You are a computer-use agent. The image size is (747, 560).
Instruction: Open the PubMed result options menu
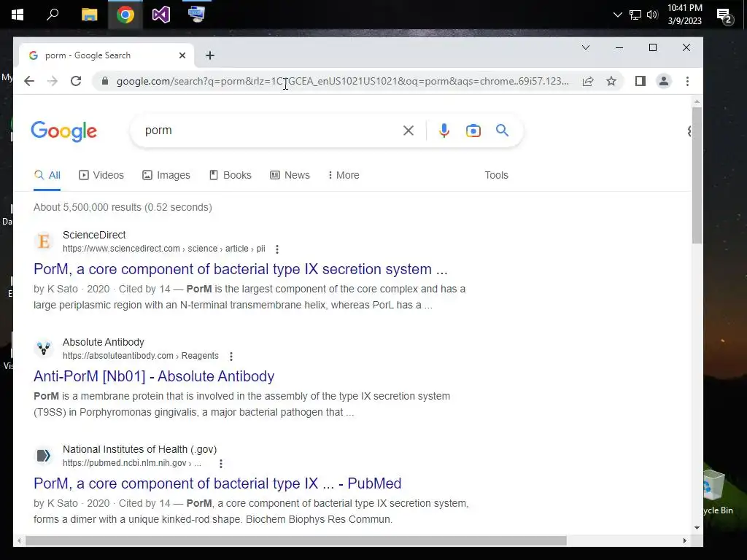[220, 463]
